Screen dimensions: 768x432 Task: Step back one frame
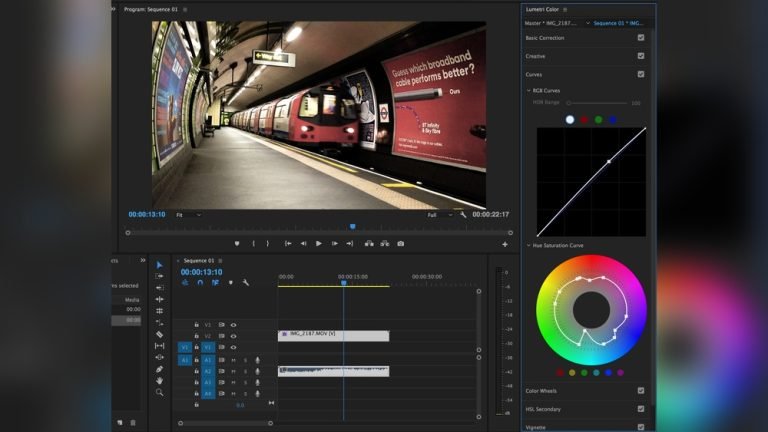coord(303,243)
